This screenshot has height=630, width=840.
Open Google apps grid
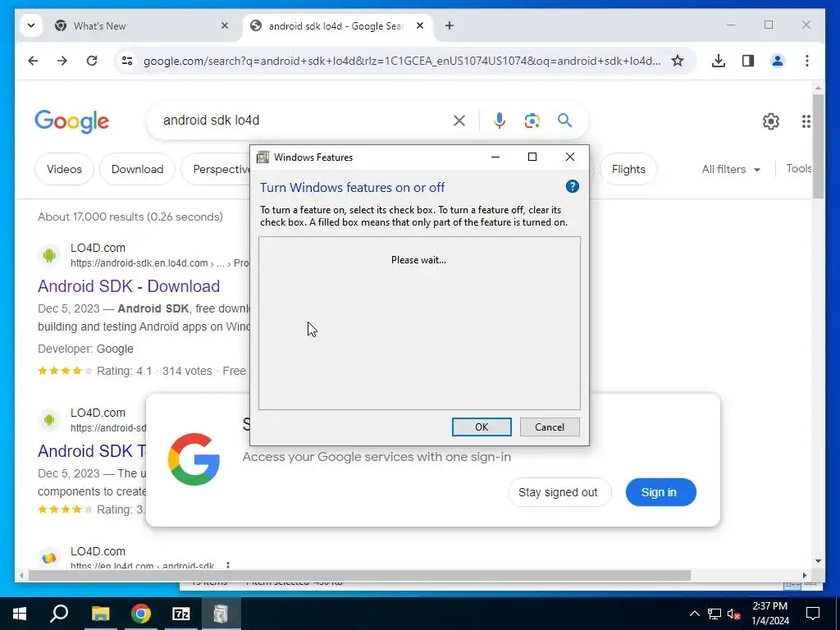tap(806, 121)
